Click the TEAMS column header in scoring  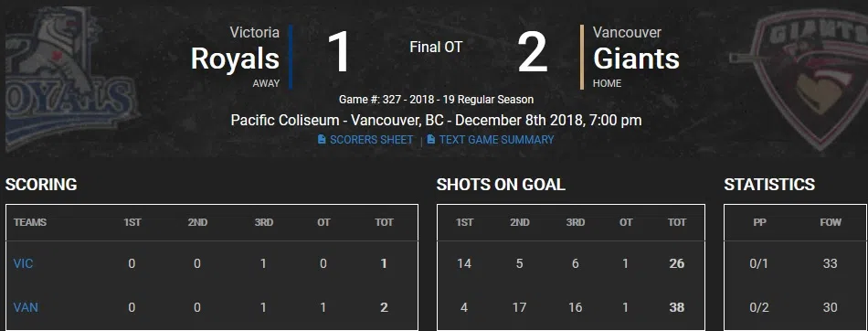(30, 222)
